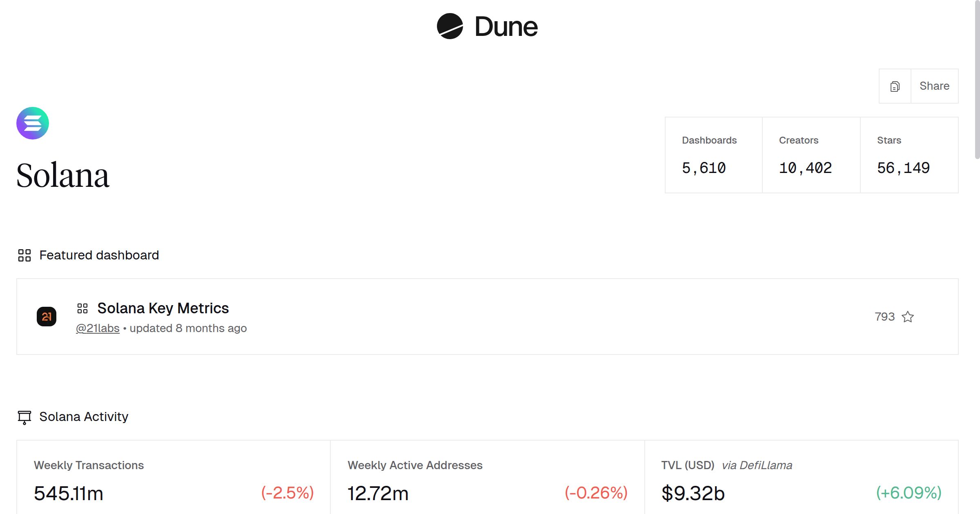980x514 pixels.
Task: Click the Dune wordmark text
Action: point(506,27)
